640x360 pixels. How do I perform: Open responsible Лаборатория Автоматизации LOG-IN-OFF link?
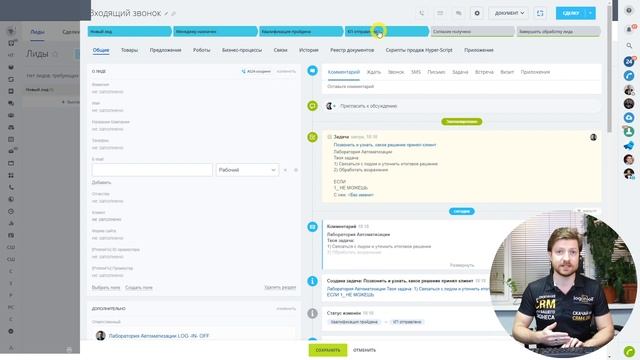click(159, 336)
